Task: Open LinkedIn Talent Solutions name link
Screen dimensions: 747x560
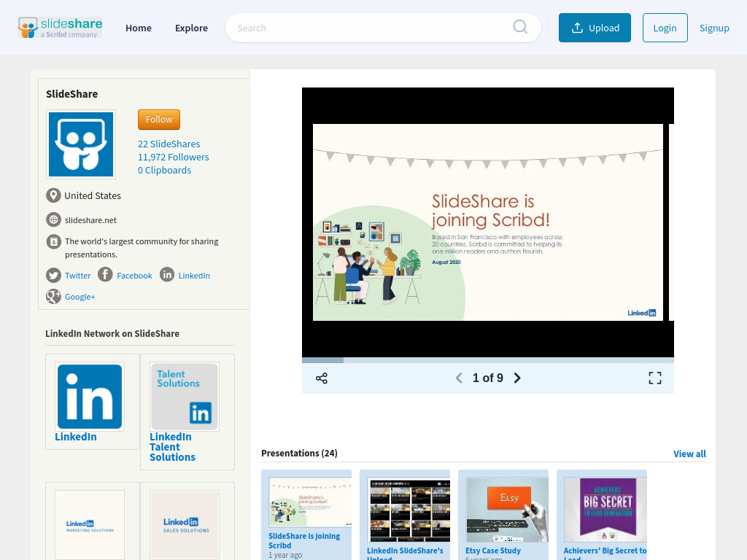Action: 172,447
